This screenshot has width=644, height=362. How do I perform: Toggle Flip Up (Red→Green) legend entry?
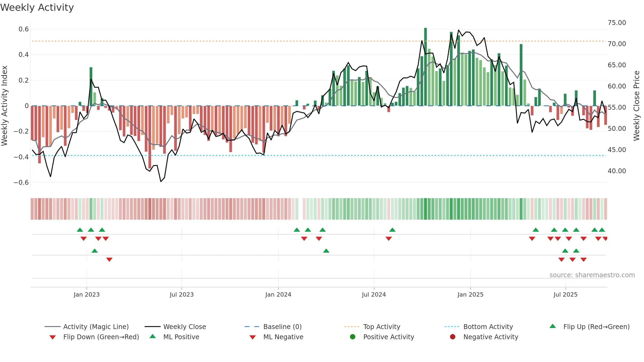(590, 327)
